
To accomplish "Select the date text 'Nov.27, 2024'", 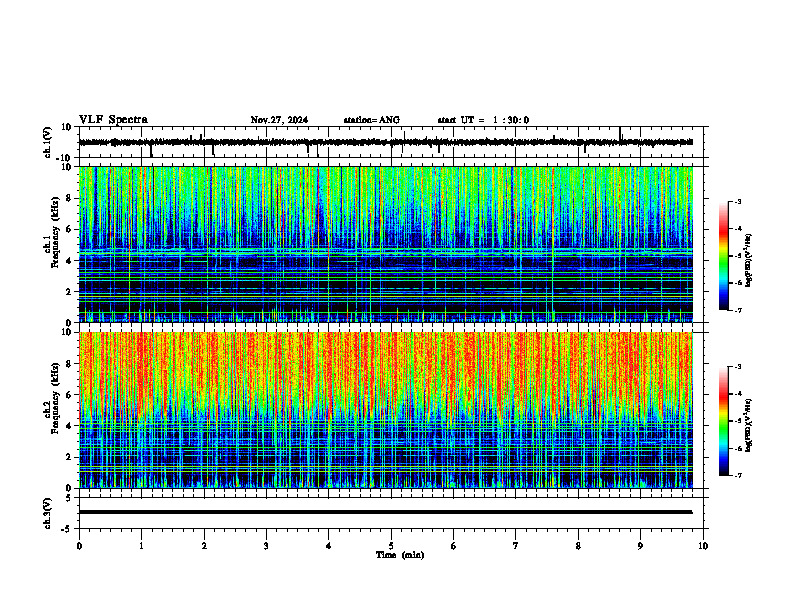I will (279, 120).
